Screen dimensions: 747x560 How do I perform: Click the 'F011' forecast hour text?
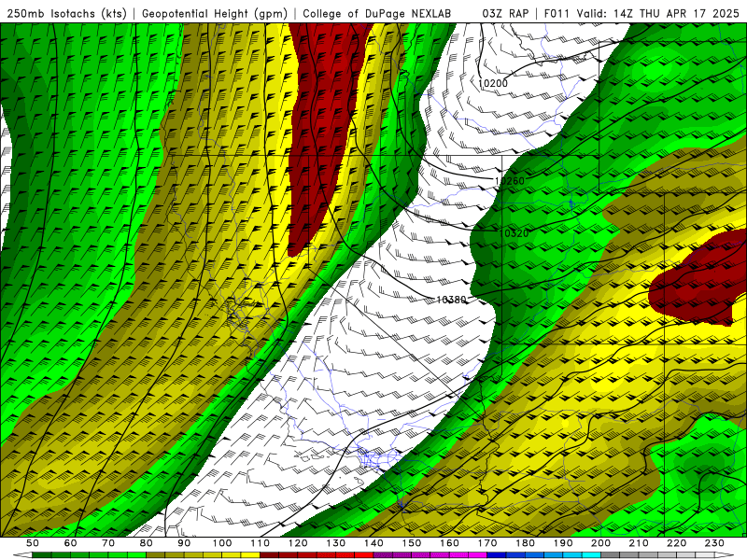tap(557, 13)
